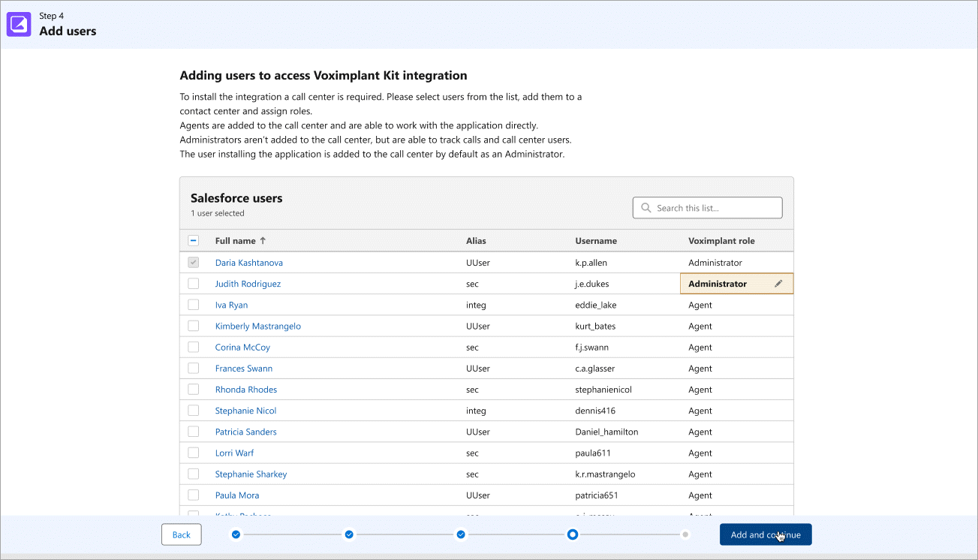Click the second completed step marker
978x560 pixels.
coord(349,534)
